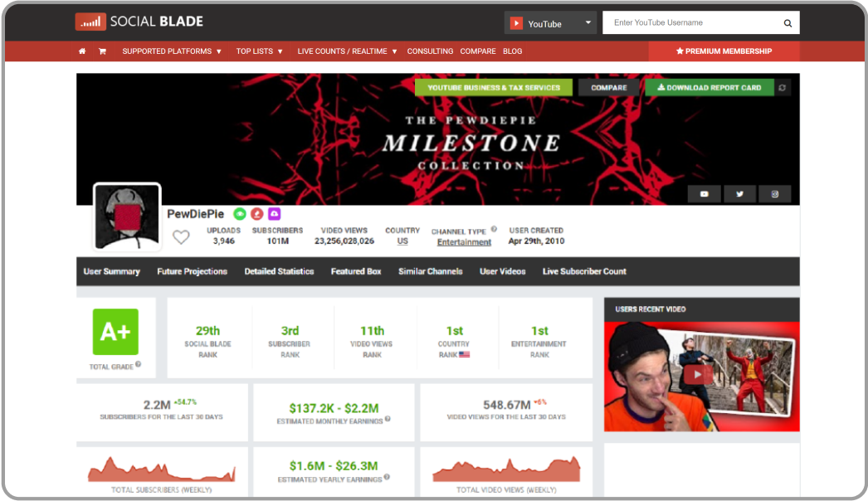The image size is (868, 501).
Task: Click the $137.2K - $2.2M monthly earnings
Action: tap(334, 409)
